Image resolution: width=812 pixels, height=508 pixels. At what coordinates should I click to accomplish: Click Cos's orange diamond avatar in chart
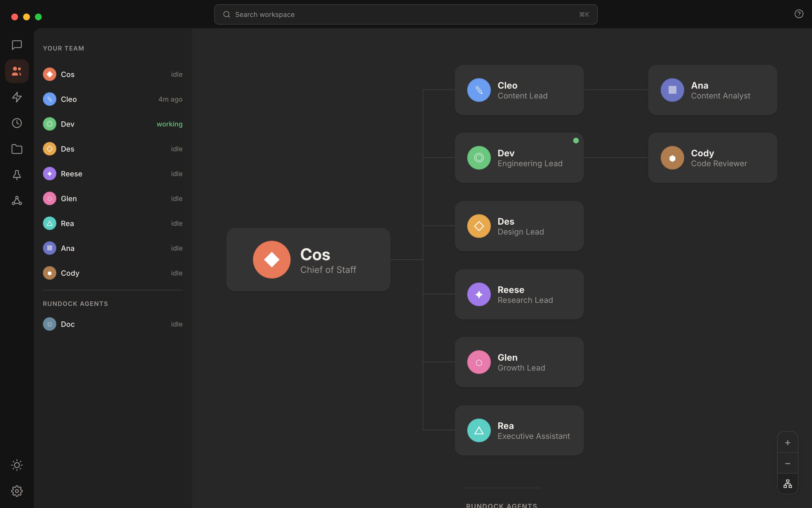tap(272, 260)
